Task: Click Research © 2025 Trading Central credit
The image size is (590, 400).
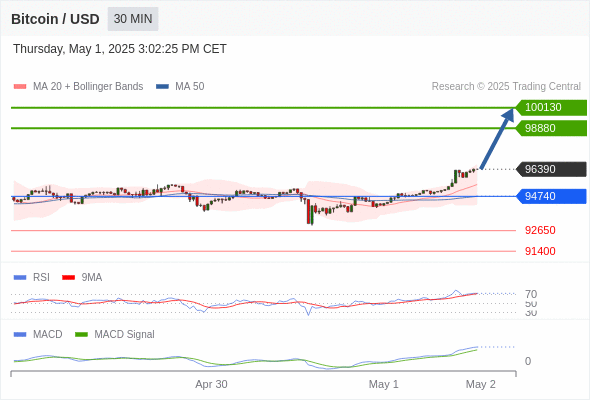Action: 506,87
